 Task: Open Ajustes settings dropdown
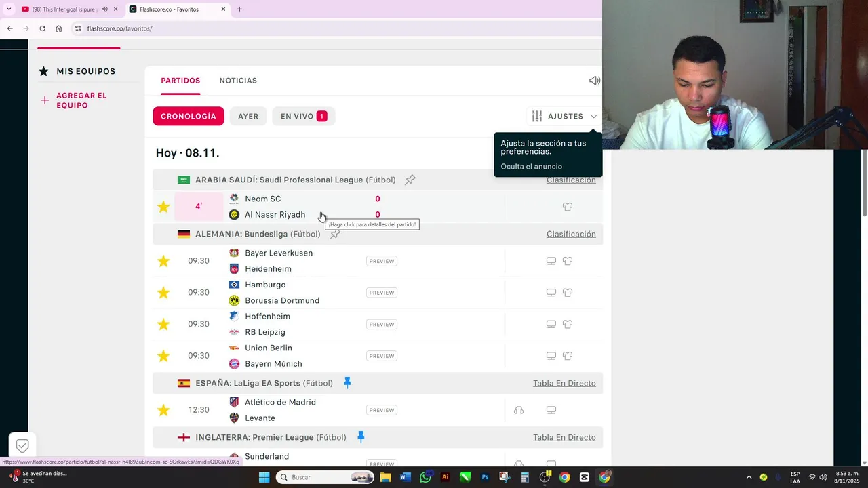click(x=564, y=116)
